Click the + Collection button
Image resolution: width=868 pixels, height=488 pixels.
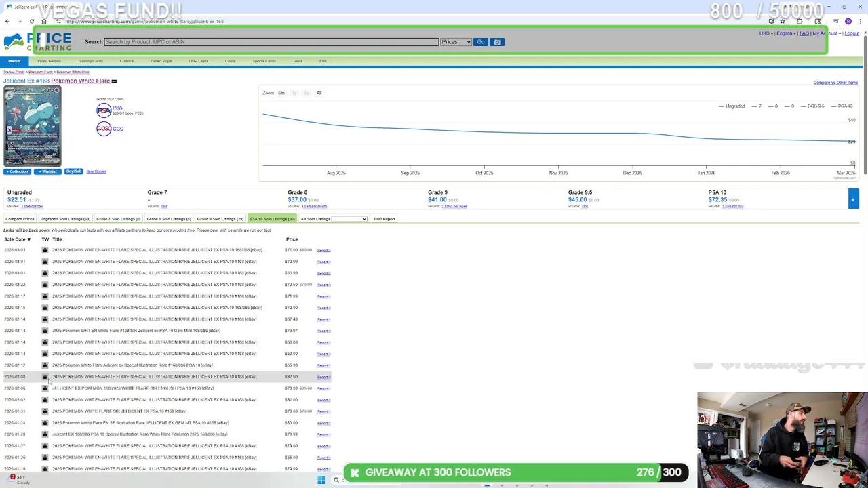click(x=17, y=171)
